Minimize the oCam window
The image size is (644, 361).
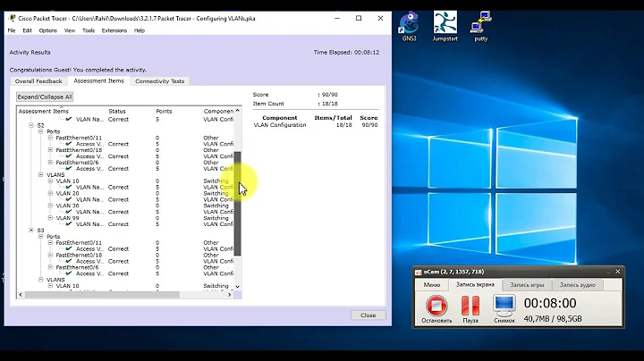608,272
